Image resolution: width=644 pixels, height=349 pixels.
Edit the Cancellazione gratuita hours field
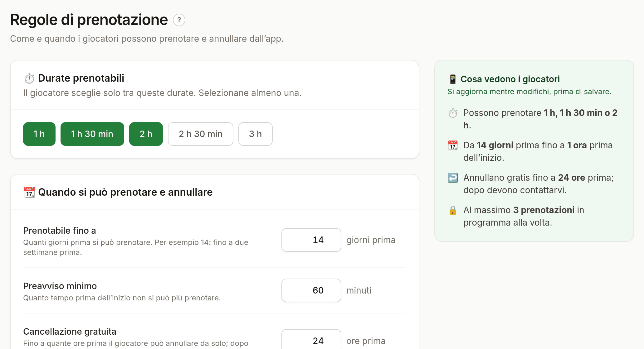point(311,340)
